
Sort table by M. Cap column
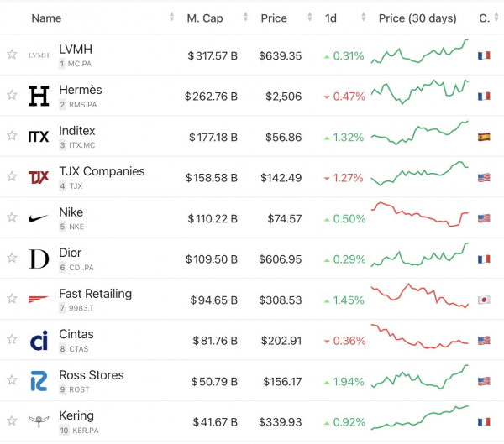[x=205, y=18]
